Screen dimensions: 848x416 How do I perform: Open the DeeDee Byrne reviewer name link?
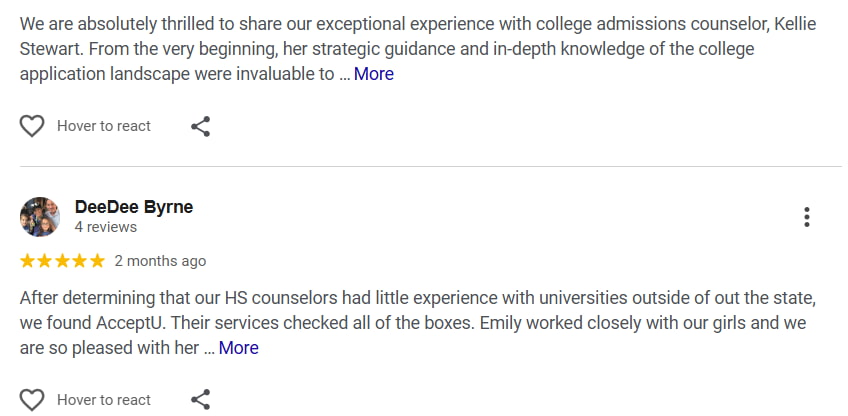tap(133, 207)
